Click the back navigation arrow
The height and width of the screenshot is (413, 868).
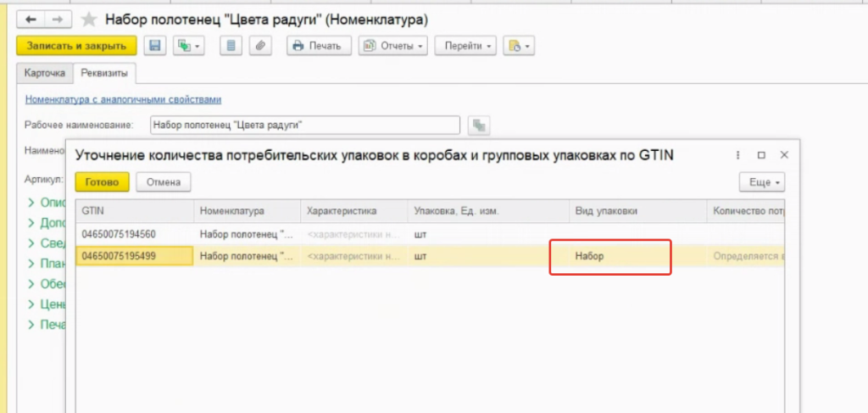[x=31, y=19]
